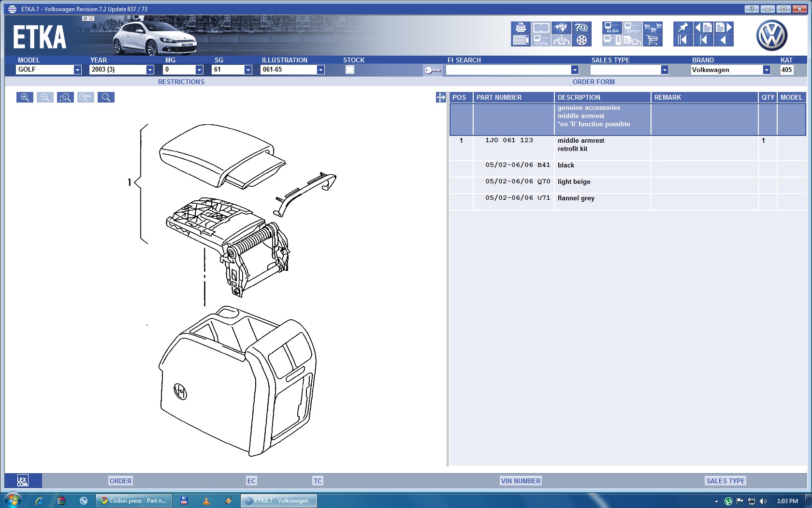The image size is (812, 508).
Task: Click the key icon beside STOCK
Action: (x=433, y=70)
